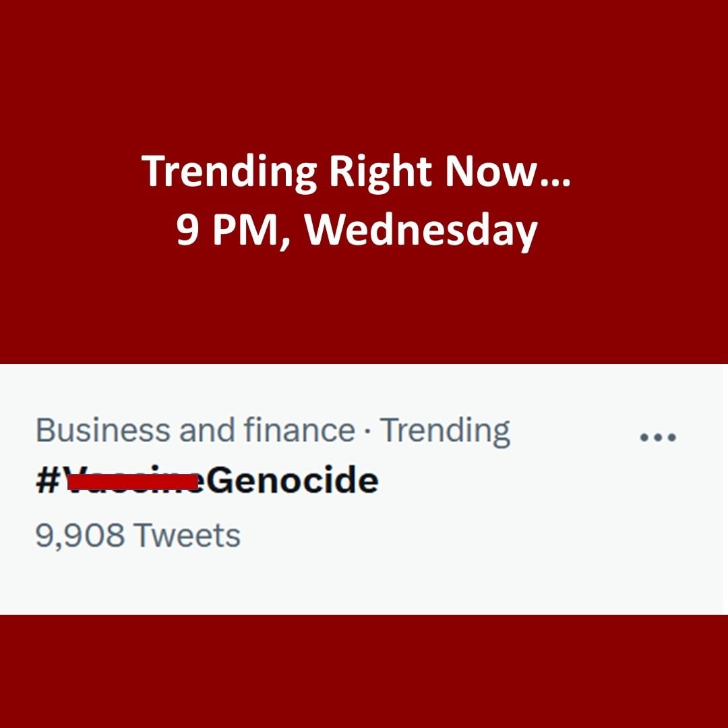Click the hashtag trending topic link

pos(207,482)
